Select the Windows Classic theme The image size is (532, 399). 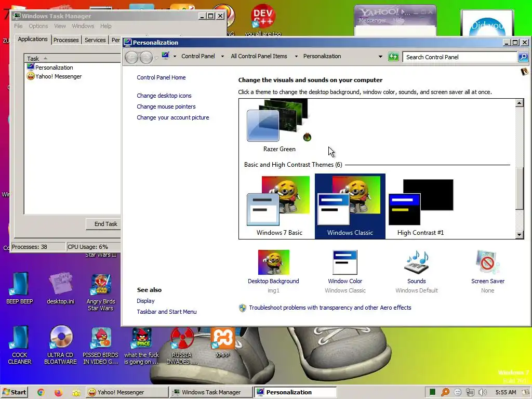[x=350, y=206]
